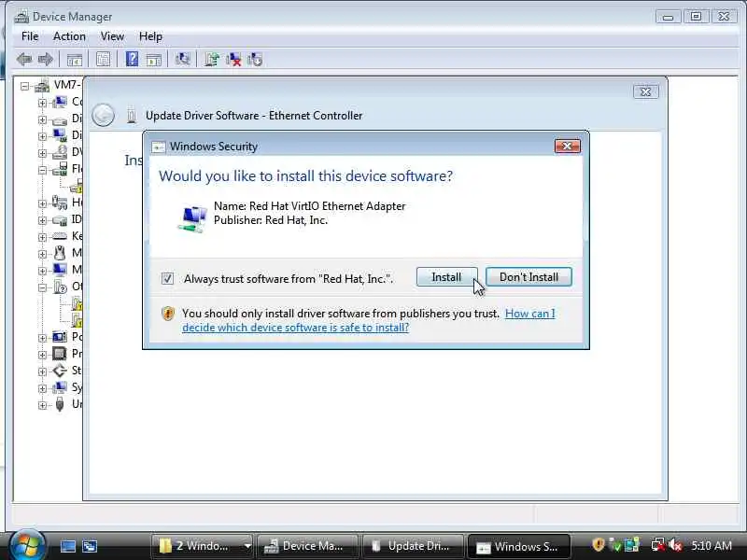The width and height of the screenshot is (747, 560).
Task: Click the Disable device toolbar icon
Action: point(255,60)
